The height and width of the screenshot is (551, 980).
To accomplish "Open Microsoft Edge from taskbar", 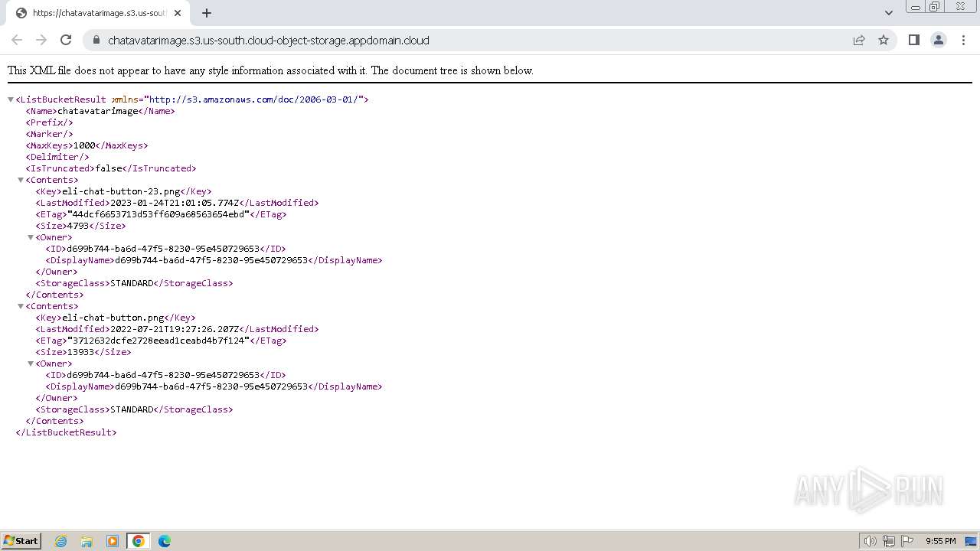I will point(165,541).
